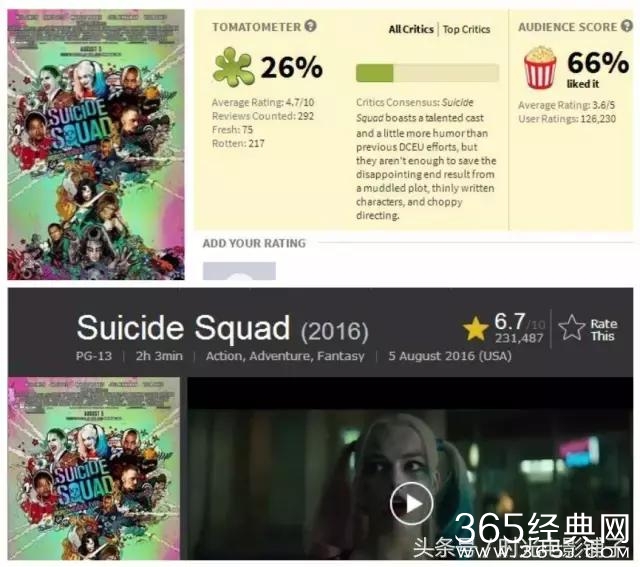This screenshot has height=567, width=640.
Task: Open the IMDb Suicide Squad poster thumbnail
Action: 93,468
